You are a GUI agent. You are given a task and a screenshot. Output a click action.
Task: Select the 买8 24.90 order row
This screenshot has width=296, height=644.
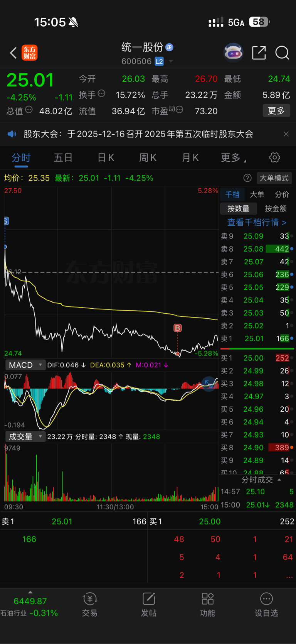click(x=257, y=448)
